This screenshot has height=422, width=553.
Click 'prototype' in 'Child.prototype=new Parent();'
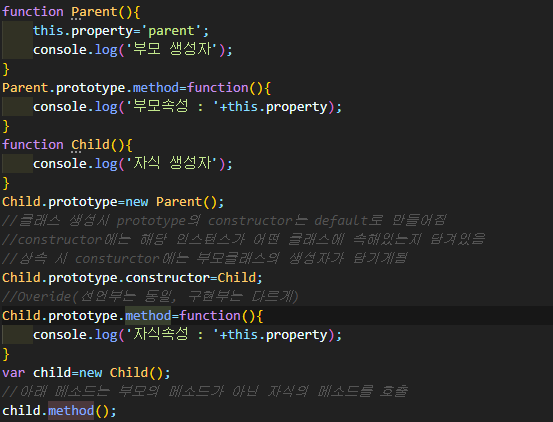click(83, 202)
